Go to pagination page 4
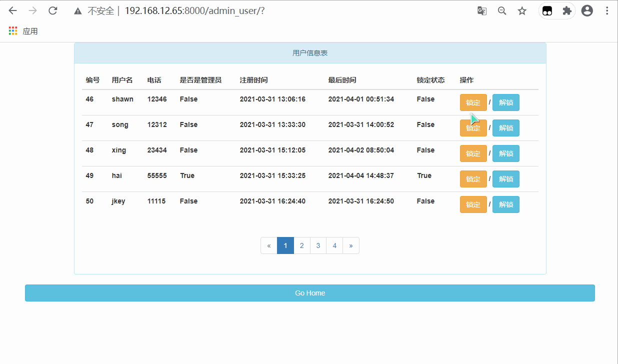Image resolution: width=618 pixels, height=364 pixels. coord(334,245)
